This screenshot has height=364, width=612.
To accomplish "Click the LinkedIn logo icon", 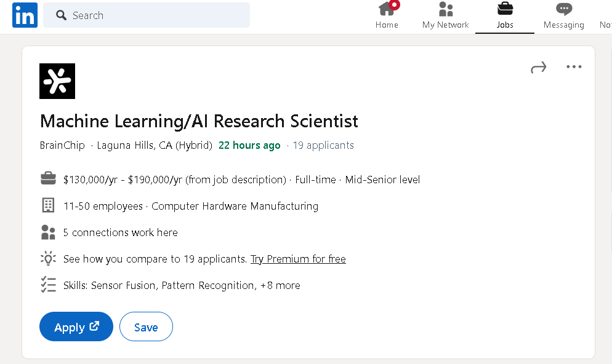I will click(x=25, y=15).
